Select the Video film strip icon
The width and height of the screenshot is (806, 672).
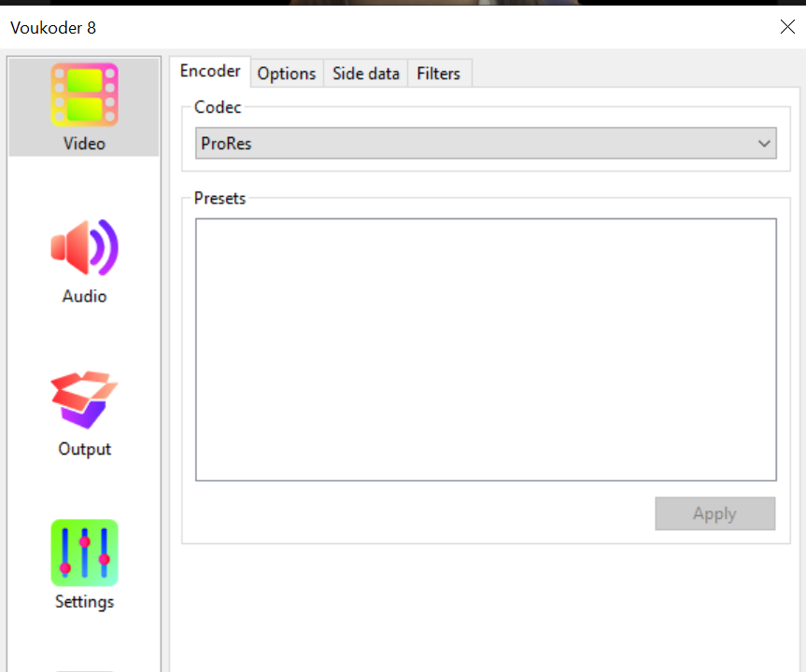coord(84,95)
